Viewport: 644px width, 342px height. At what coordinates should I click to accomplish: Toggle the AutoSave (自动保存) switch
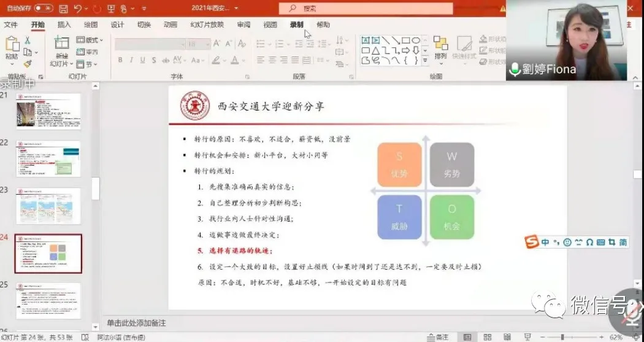click(44, 9)
